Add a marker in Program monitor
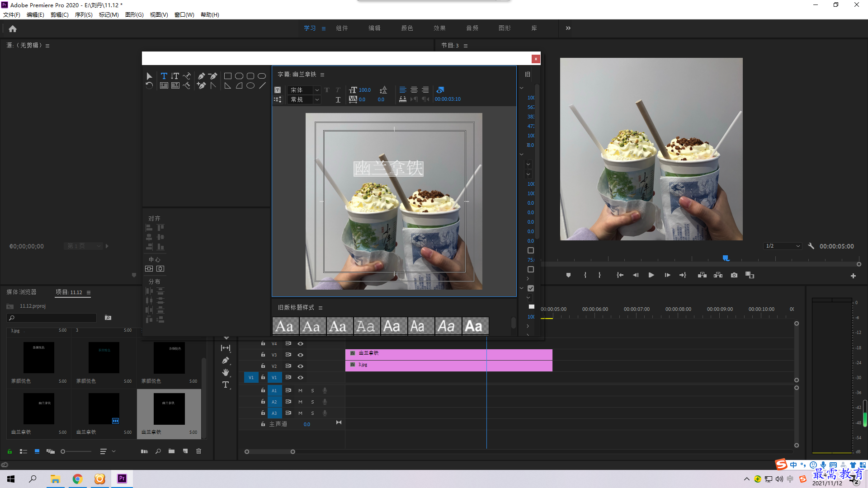The height and width of the screenshot is (488, 868). 568,275
